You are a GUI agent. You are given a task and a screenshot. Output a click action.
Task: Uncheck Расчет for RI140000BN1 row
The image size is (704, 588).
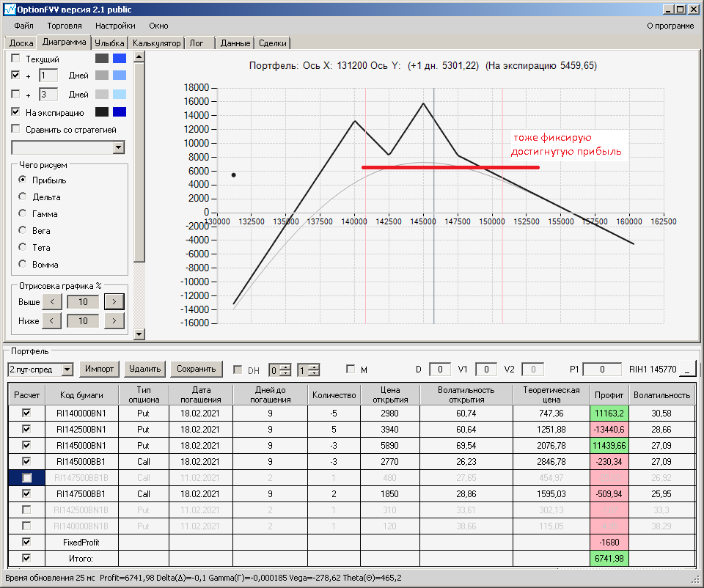(26, 413)
